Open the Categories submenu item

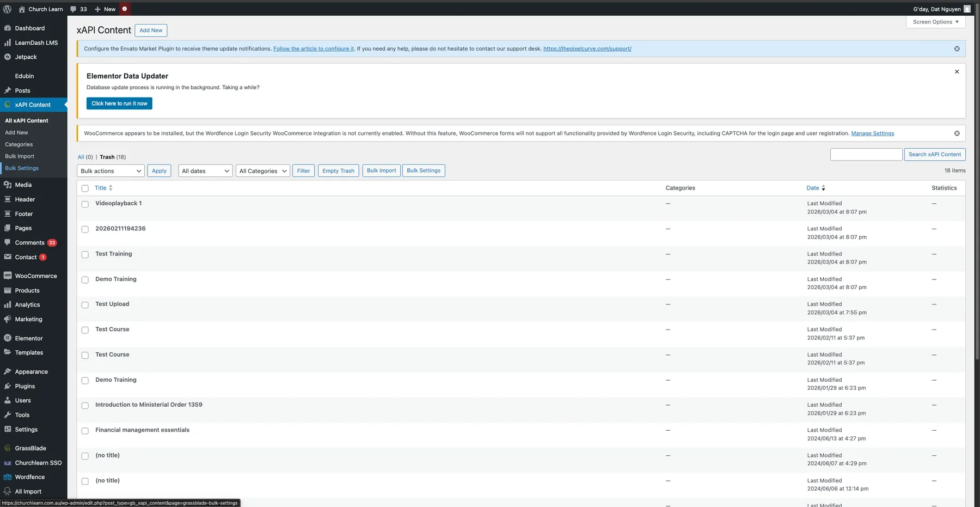coord(19,144)
